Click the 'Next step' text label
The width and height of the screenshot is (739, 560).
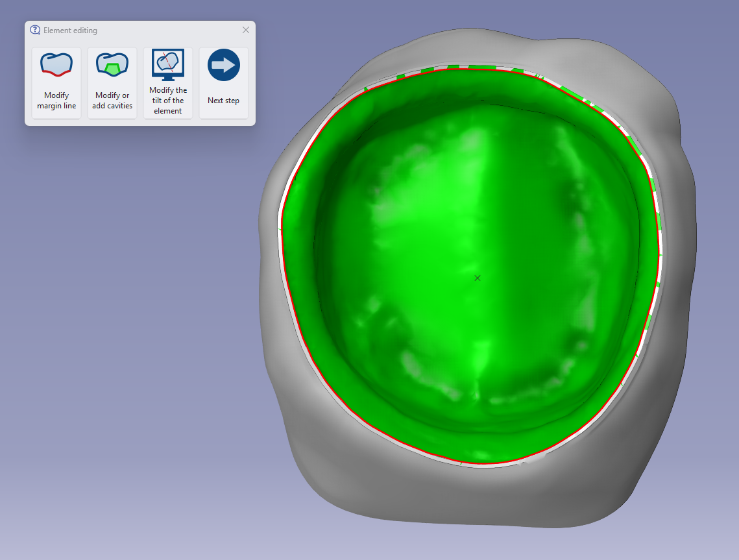[x=223, y=101]
